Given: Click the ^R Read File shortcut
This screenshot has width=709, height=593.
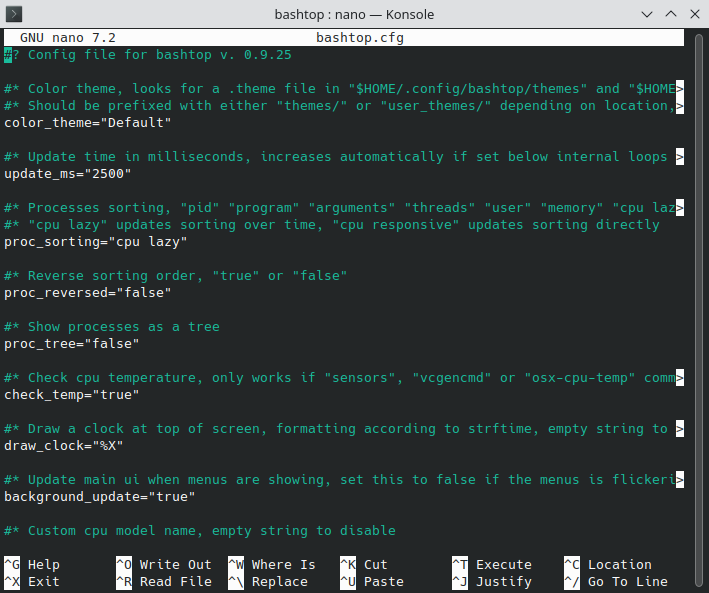Looking at the screenshot, I should [164, 582].
